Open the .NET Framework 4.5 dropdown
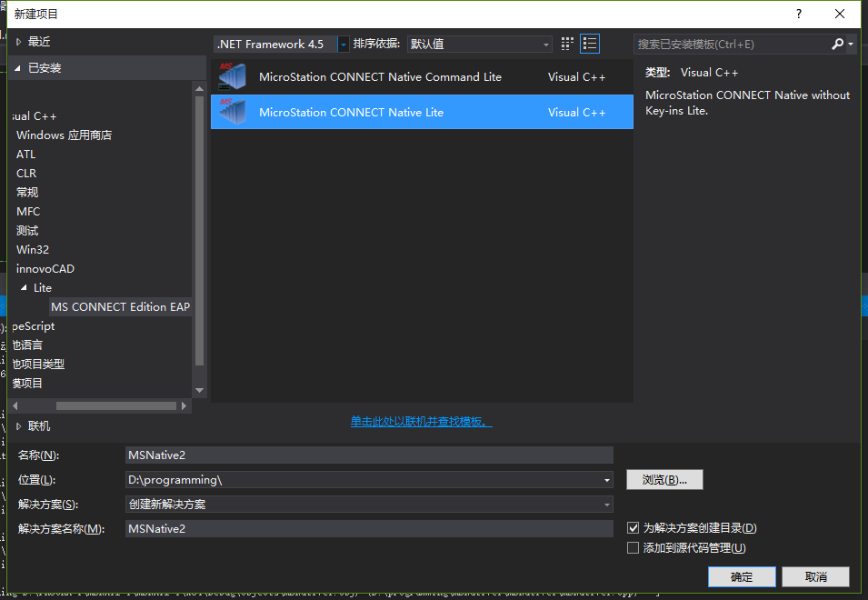This screenshot has width=868, height=600. click(x=344, y=44)
